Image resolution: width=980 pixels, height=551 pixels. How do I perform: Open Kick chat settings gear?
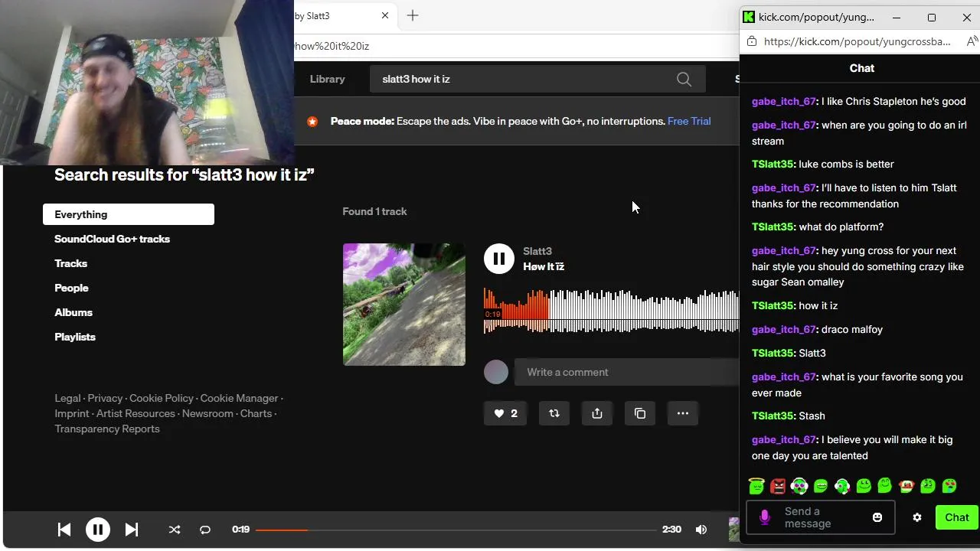pyautogui.click(x=917, y=517)
